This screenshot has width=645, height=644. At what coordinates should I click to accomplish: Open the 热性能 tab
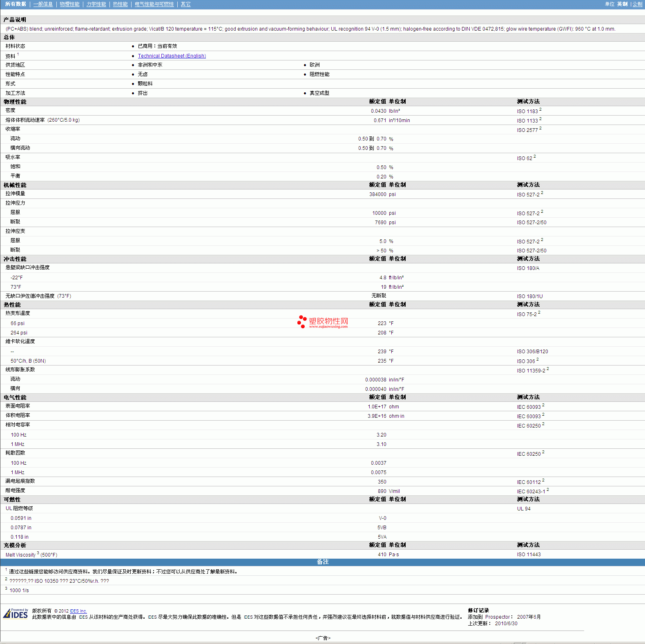pos(120,4)
